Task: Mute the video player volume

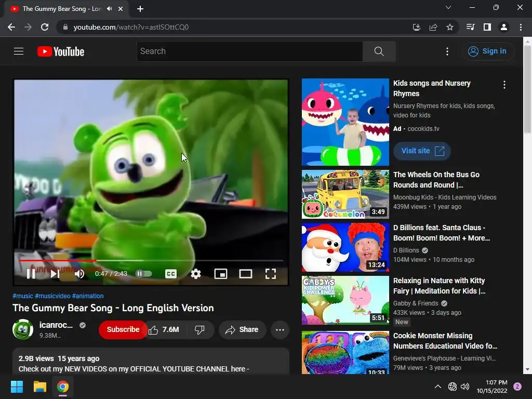Action: 79,274
